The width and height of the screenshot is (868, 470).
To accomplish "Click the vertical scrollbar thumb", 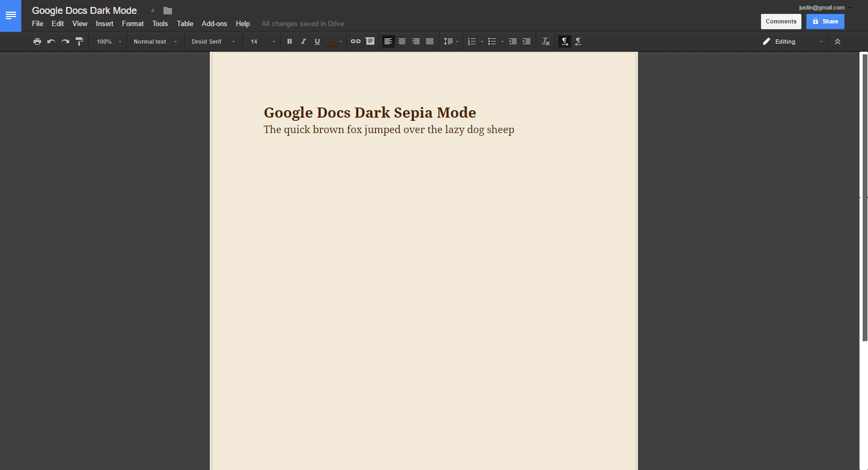I will 865,197.
